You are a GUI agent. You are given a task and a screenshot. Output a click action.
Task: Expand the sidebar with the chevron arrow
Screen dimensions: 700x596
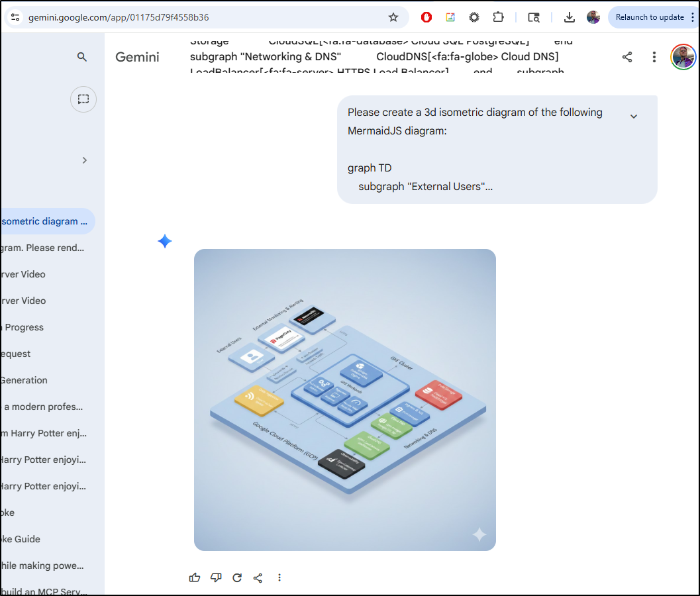pyautogui.click(x=84, y=160)
